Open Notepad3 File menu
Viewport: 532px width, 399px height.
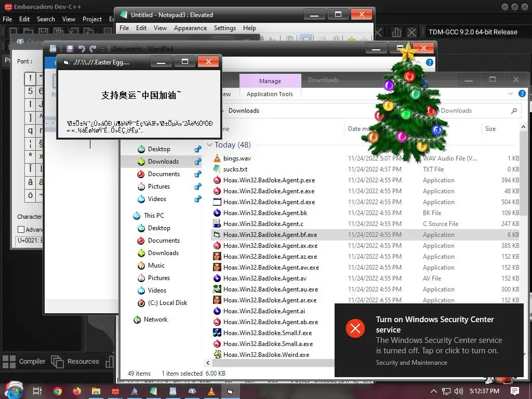point(124,28)
